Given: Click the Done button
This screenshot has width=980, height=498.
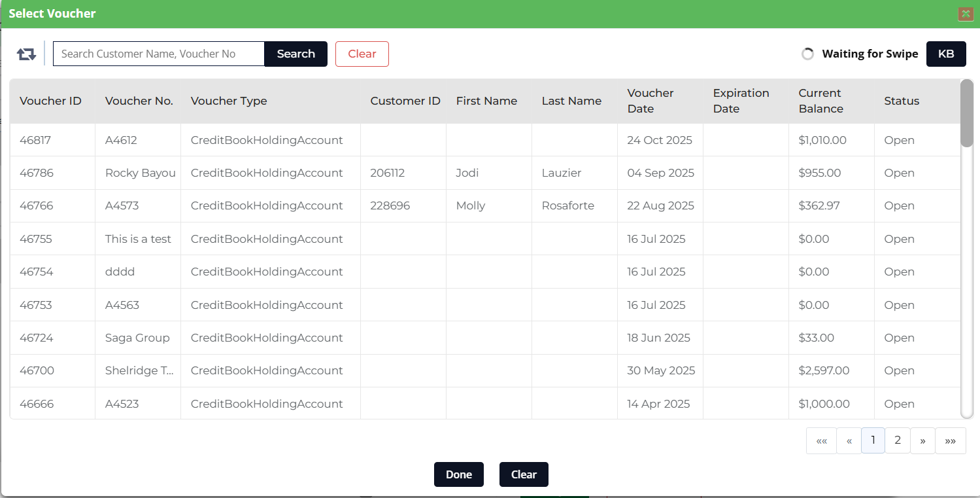Looking at the screenshot, I should click(x=458, y=474).
